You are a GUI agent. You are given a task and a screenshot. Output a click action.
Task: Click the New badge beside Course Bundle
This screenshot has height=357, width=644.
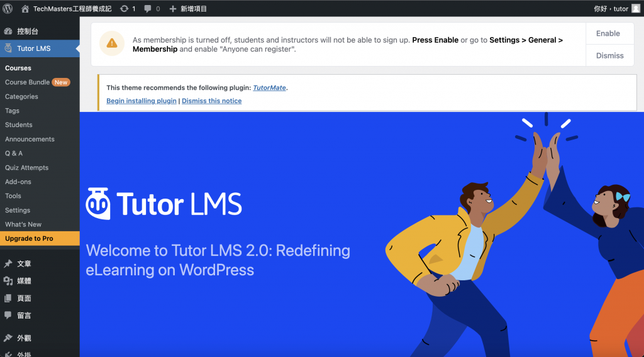coord(61,82)
